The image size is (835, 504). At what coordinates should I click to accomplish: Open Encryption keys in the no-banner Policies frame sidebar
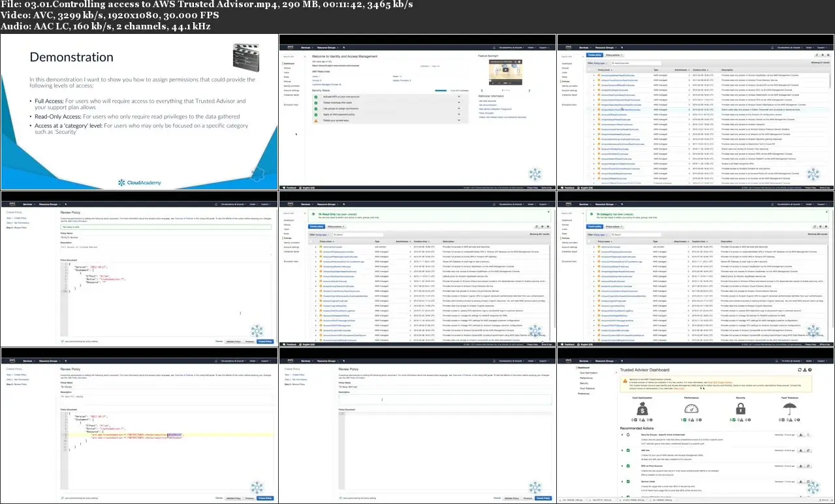point(570,104)
